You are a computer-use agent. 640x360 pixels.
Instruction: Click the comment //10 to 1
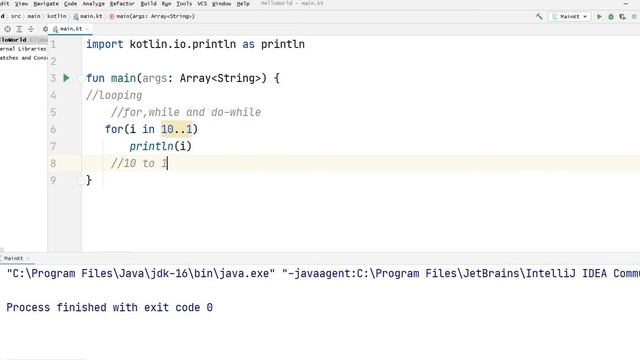click(x=139, y=163)
